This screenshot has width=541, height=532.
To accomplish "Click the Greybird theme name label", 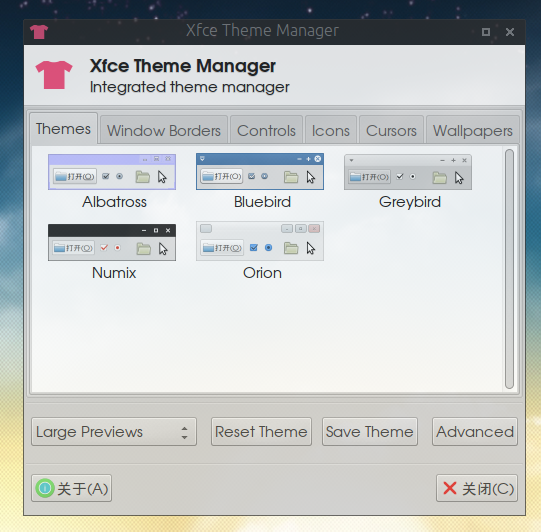I will (410, 202).
